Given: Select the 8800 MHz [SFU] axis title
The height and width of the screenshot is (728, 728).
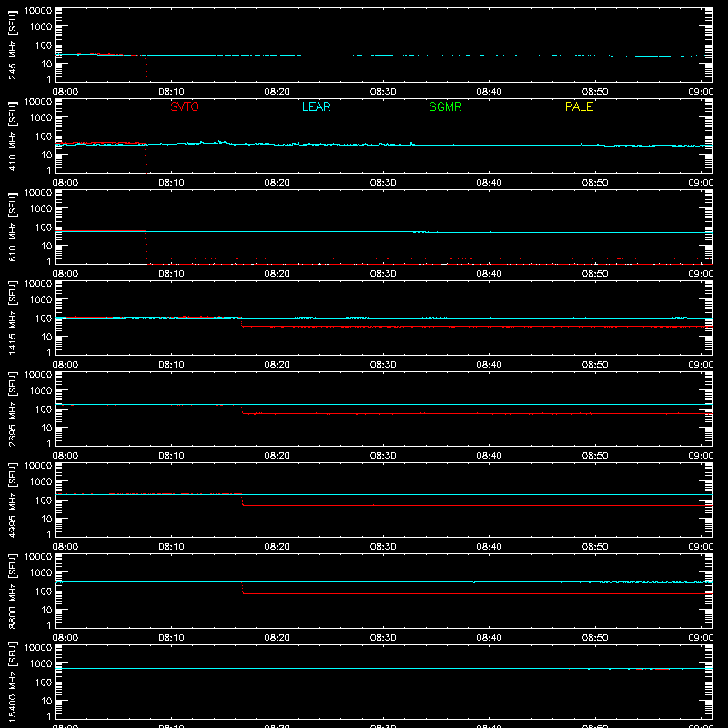Looking at the screenshot, I should (x=13, y=592).
